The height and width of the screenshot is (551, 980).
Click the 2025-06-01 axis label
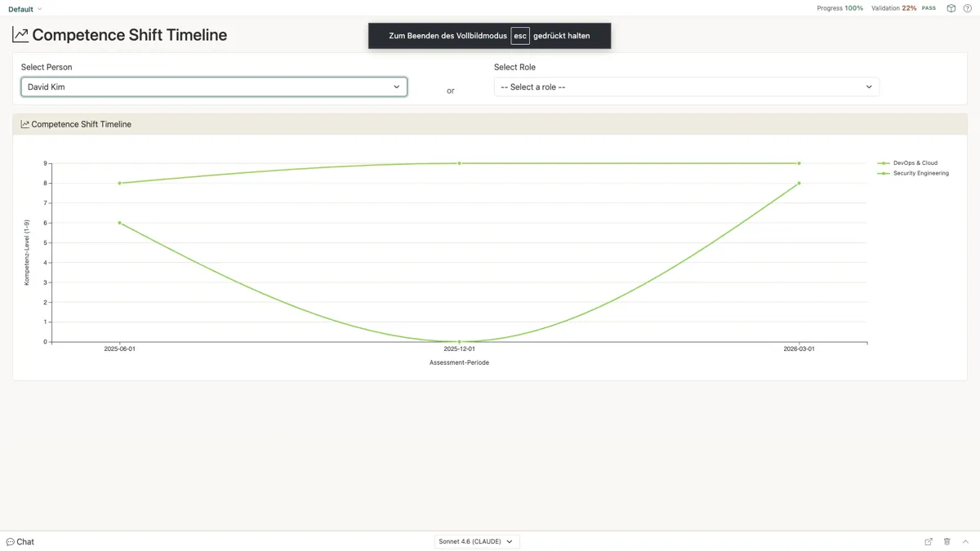pos(119,349)
